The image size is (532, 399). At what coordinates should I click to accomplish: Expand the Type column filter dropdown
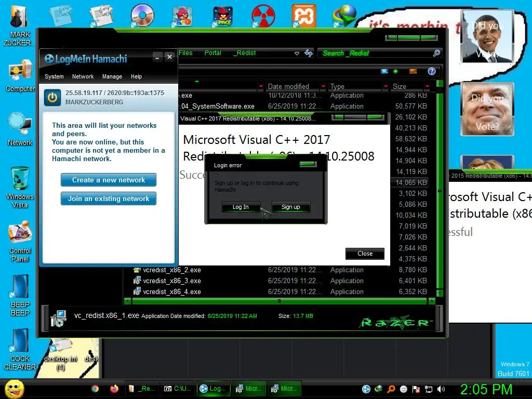pos(385,87)
